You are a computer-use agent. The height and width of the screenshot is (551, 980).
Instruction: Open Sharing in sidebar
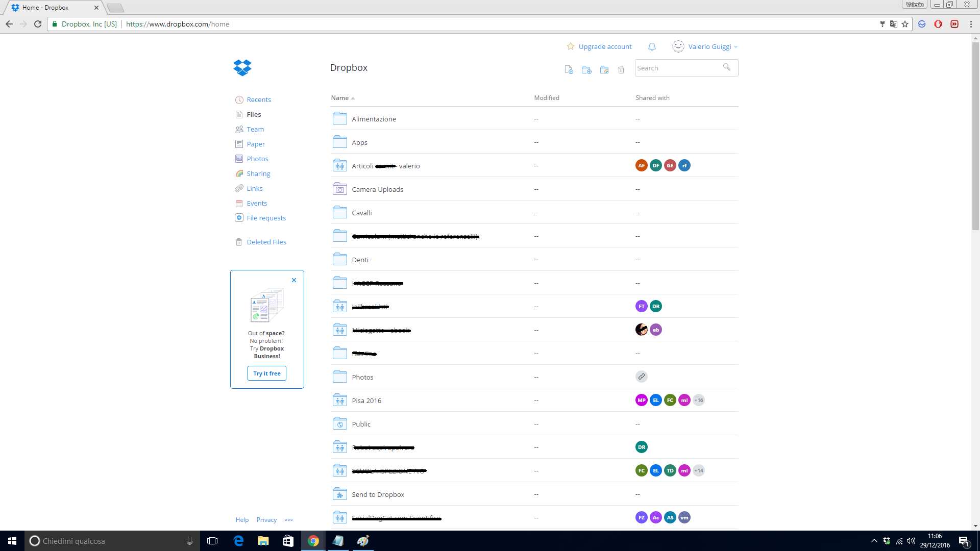coord(258,173)
